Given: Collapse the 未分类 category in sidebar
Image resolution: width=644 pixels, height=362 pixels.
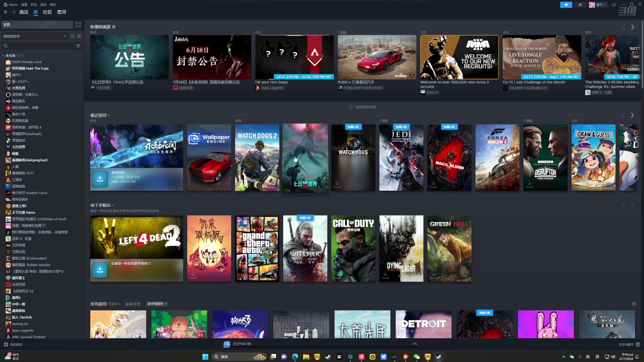Looking at the screenshot, I should (x=3, y=56).
